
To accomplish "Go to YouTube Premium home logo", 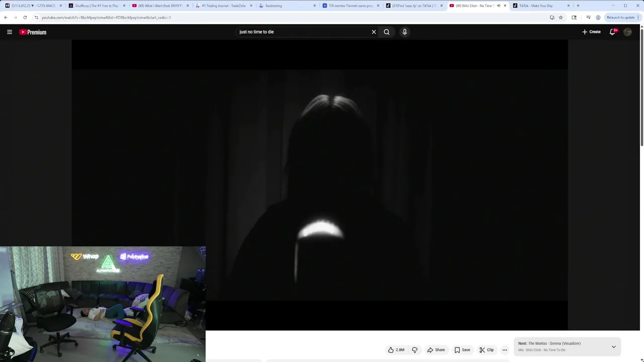I will (33, 32).
